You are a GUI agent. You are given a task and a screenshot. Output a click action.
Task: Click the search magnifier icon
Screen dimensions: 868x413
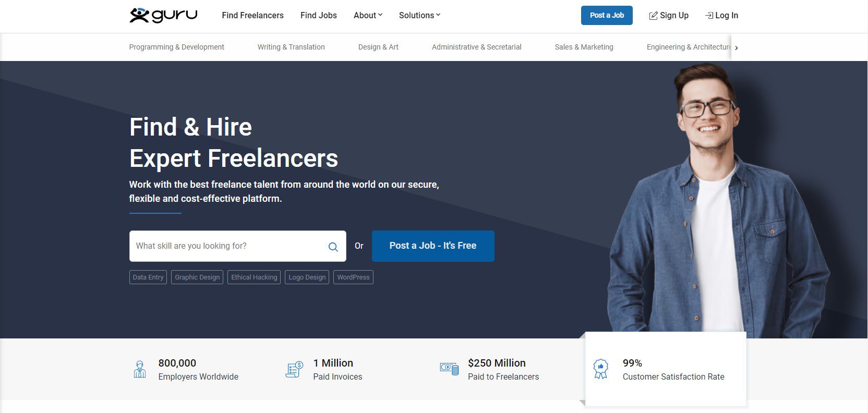333,247
